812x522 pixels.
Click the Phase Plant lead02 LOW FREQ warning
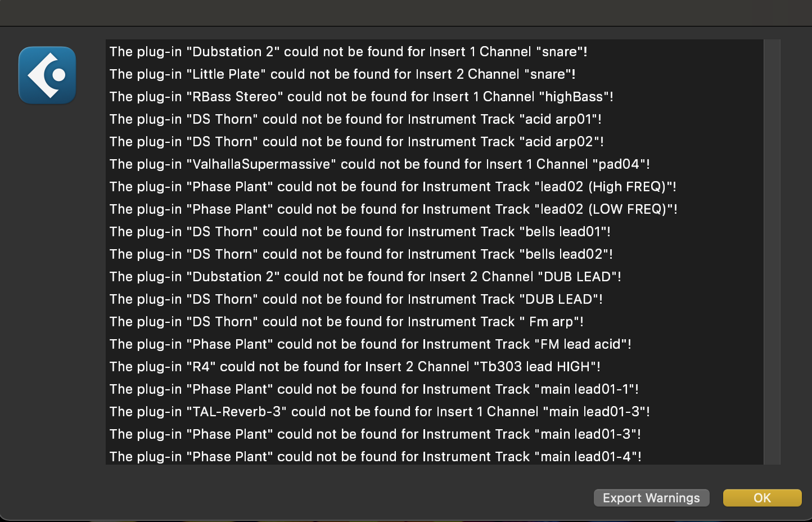pos(393,209)
